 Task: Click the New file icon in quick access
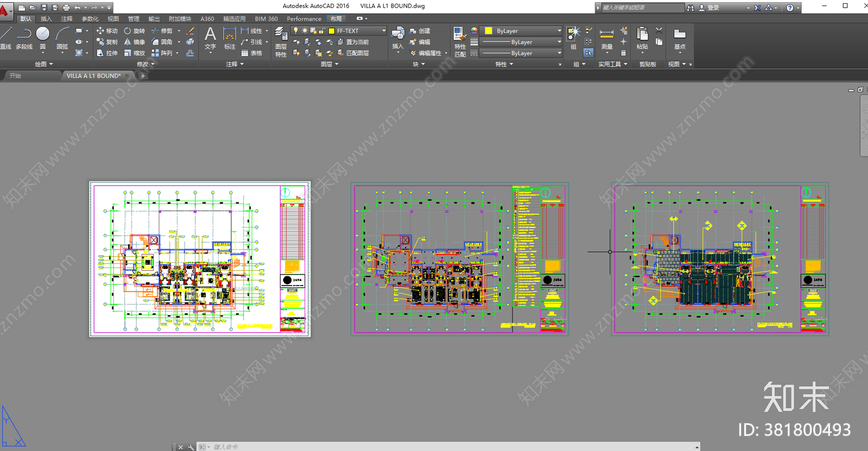22,8
